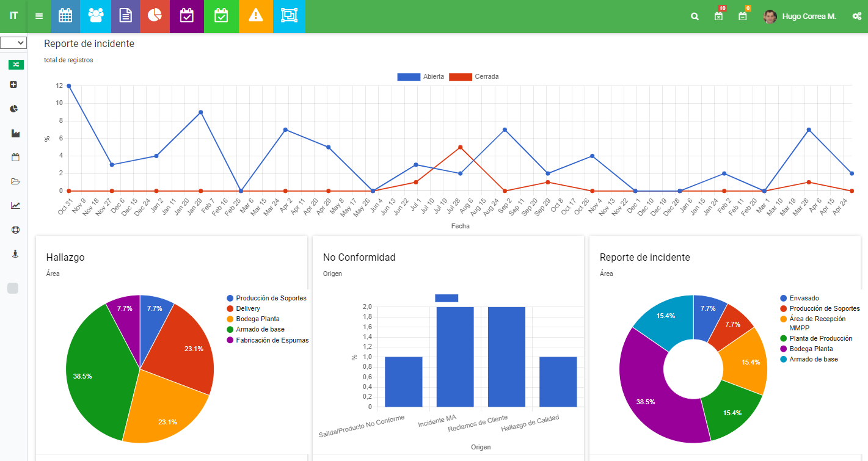Viewport: 868px width, 461px height.
Task: Toggle the Abierta series in chart legend
Action: pyautogui.click(x=420, y=77)
